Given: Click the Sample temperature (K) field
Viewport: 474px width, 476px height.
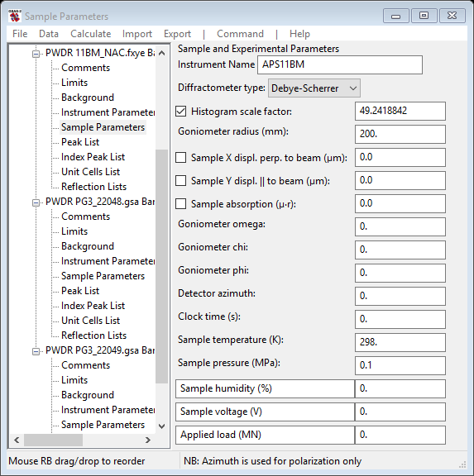Looking at the screenshot, I should tap(400, 342).
